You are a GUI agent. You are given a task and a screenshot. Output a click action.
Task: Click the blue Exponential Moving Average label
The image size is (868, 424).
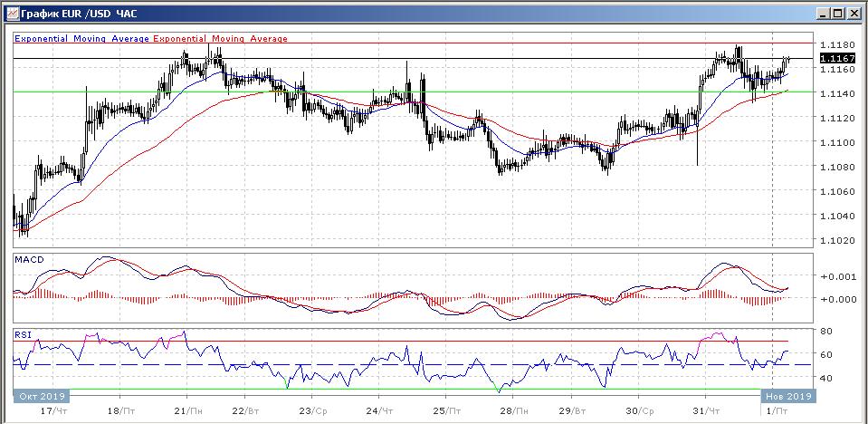[81, 39]
